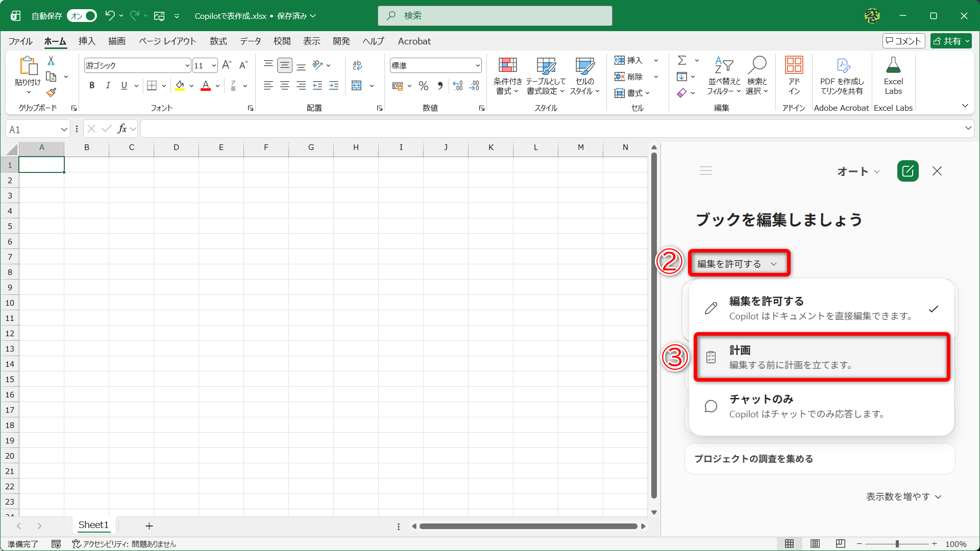The image size is (980, 551).
Task: Open the font size dropdown
Action: tap(214, 65)
